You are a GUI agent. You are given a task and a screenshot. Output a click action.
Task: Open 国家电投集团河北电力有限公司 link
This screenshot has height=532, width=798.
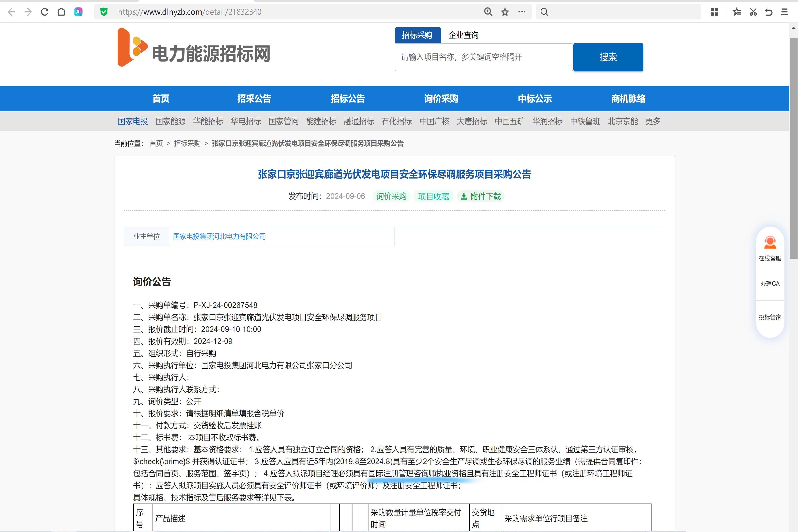pyautogui.click(x=219, y=236)
